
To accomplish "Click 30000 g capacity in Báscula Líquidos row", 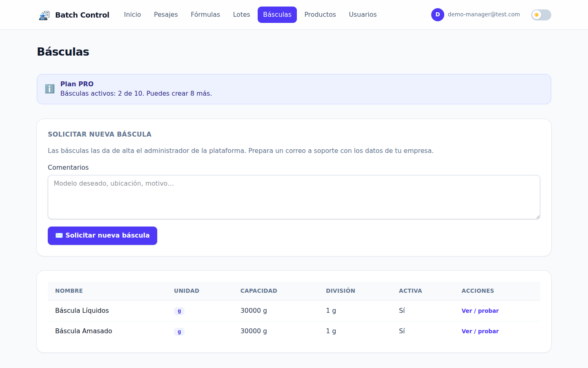I will [254, 311].
